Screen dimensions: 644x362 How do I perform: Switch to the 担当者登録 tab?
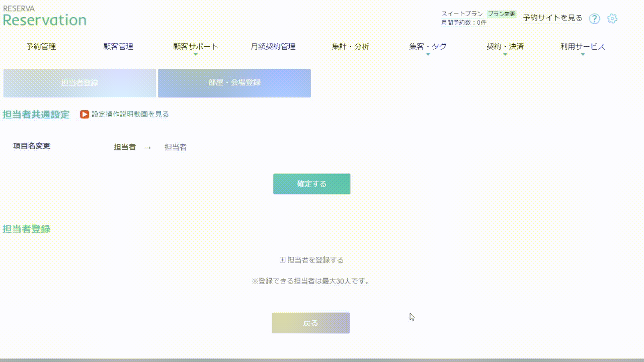click(79, 83)
